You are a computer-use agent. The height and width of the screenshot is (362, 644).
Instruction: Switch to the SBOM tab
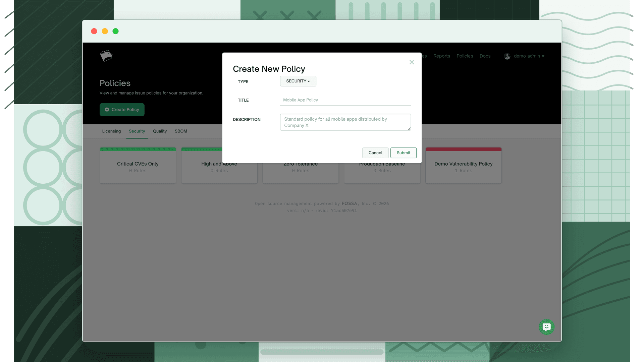[181, 131]
